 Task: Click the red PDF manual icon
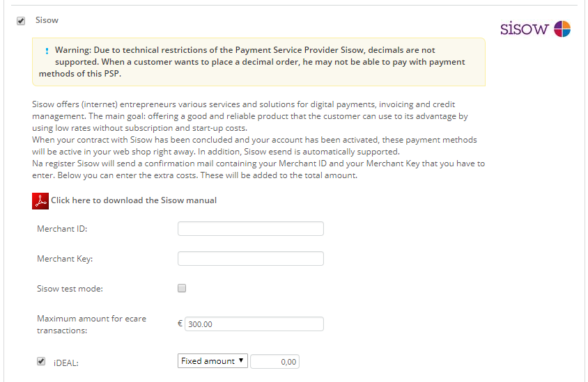[x=40, y=200]
